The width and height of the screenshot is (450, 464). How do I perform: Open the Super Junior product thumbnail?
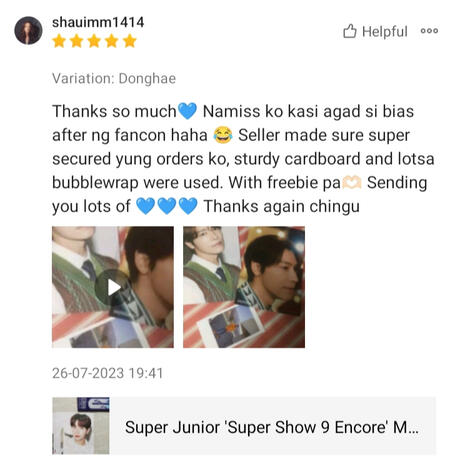coord(81,426)
